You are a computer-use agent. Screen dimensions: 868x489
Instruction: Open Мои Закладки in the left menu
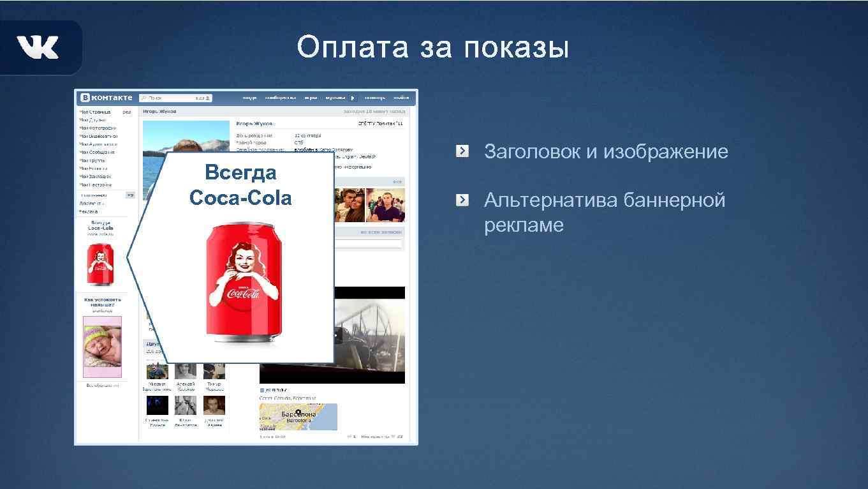(95, 176)
